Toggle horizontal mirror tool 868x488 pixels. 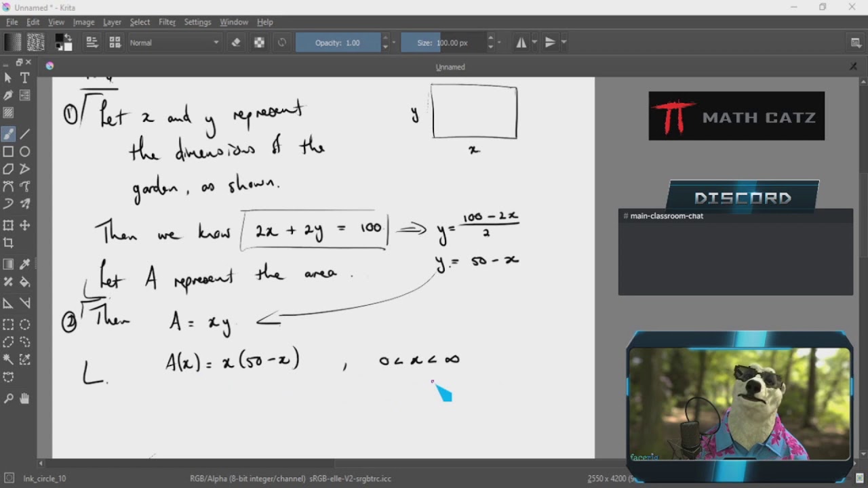521,42
